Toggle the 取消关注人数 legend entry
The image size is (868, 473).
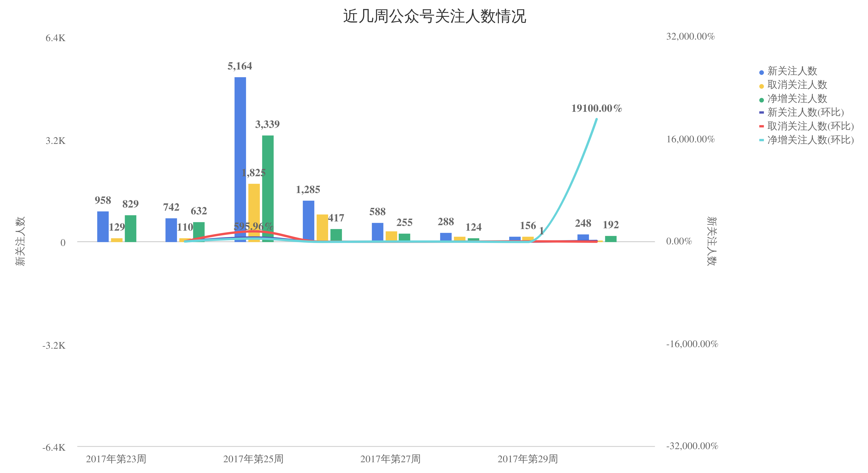[x=797, y=85]
